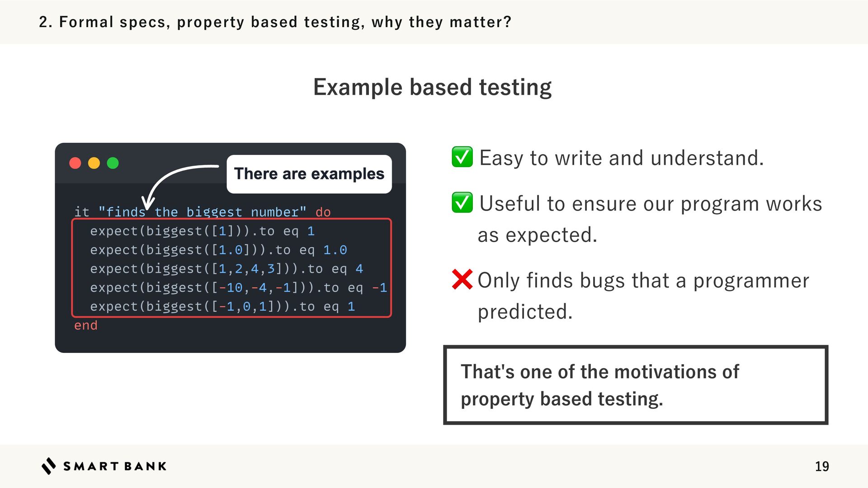Click the end keyword in code
This screenshot has height=488, width=868.
coord(86,325)
